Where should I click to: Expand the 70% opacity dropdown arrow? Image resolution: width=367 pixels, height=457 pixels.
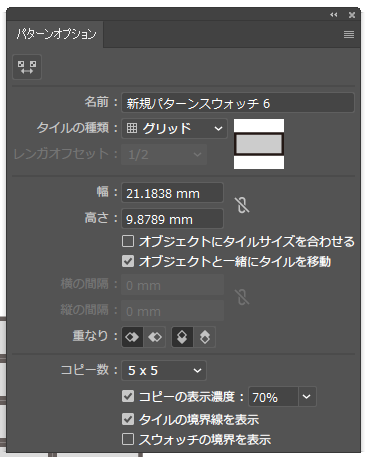pos(307,397)
